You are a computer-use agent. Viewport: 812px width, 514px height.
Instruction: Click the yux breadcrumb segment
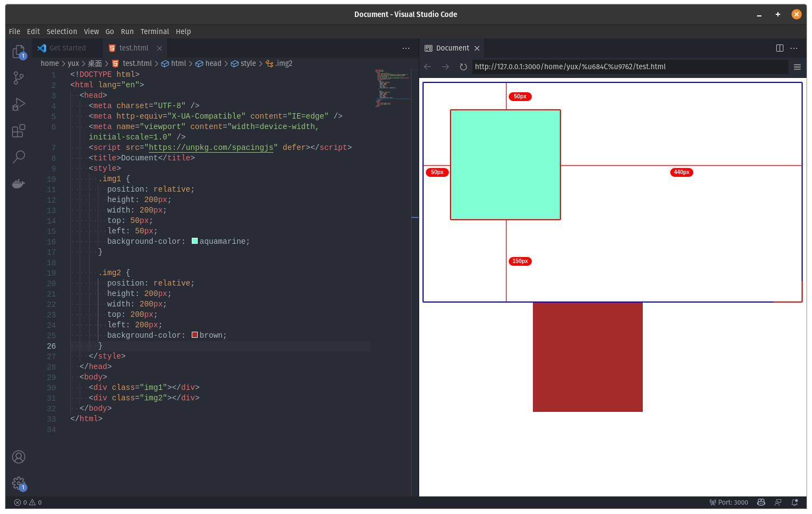(x=73, y=64)
